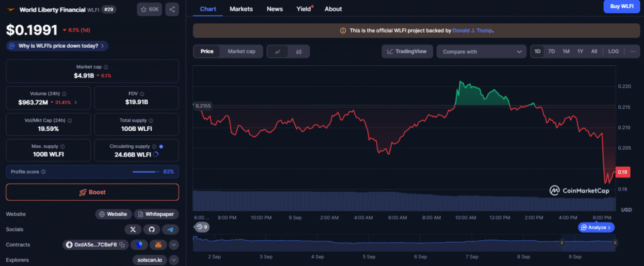Click the Profile score progress bar
This screenshot has width=644, height=266.
[x=146, y=172]
